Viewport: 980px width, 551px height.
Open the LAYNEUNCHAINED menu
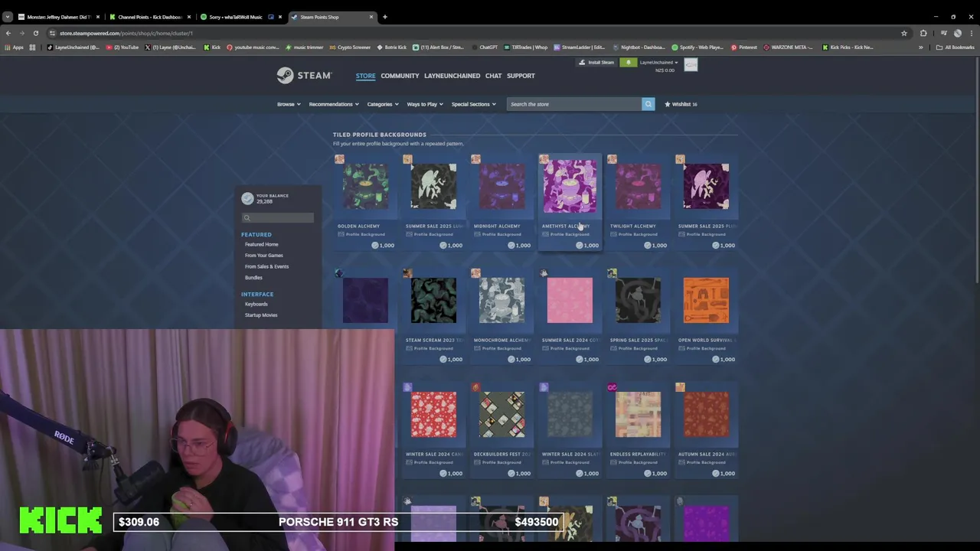coord(452,76)
